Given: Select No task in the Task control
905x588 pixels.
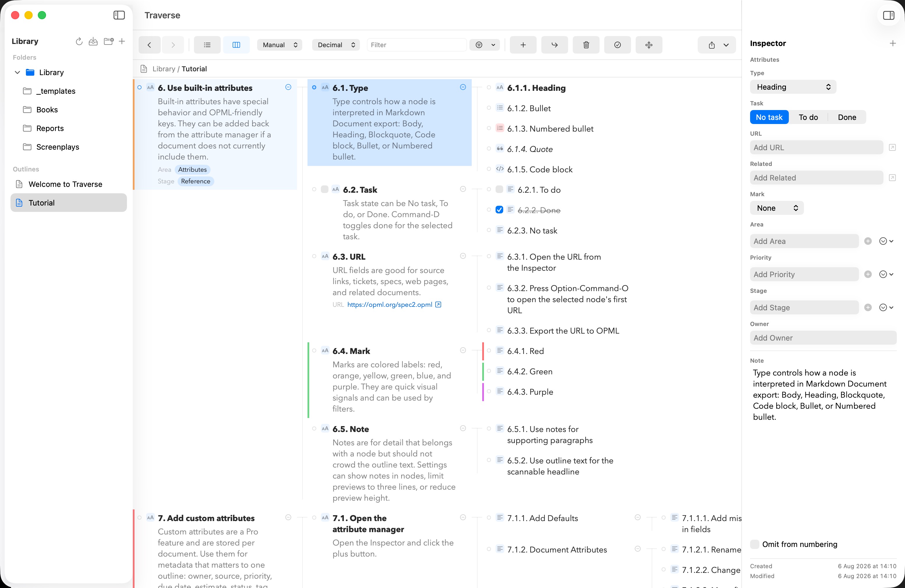Looking at the screenshot, I should click(769, 117).
